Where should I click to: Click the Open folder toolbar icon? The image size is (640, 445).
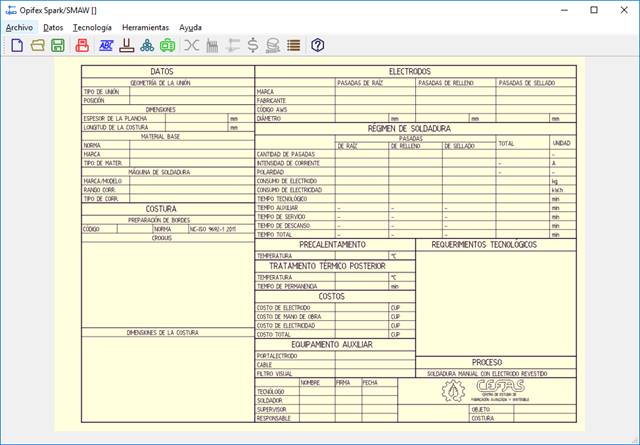coord(37,46)
